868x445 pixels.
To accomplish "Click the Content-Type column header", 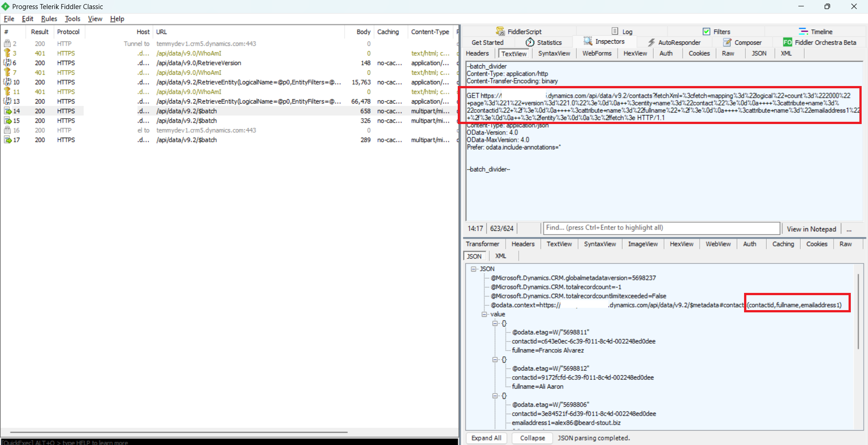I will tap(430, 32).
